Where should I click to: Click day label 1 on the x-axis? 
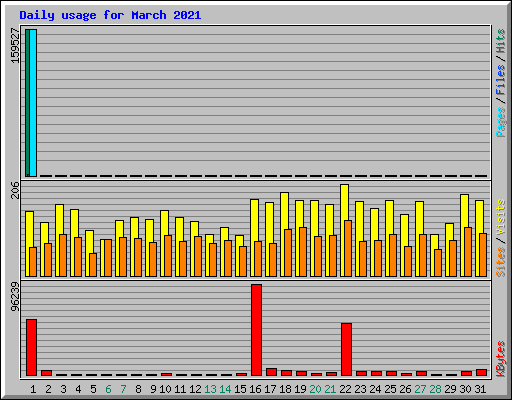pos(33,389)
